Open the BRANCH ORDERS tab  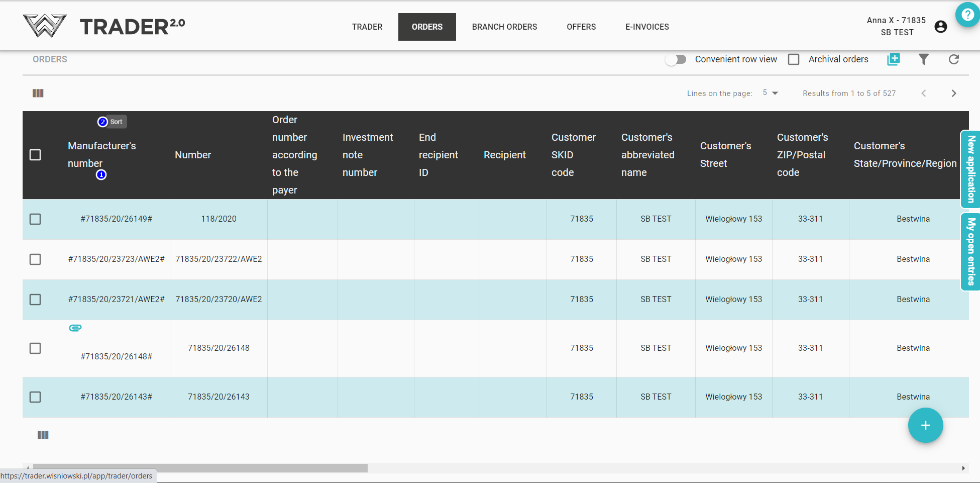pyautogui.click(x=504, y=27)
